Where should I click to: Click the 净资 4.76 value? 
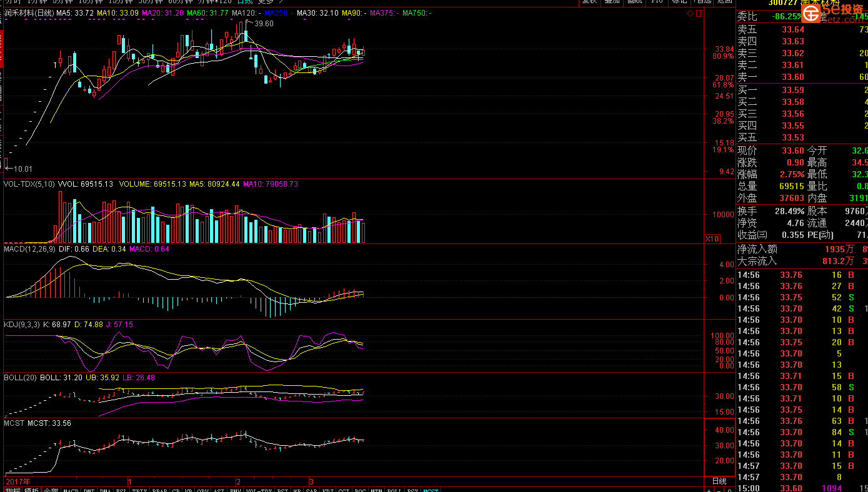pyautogui.click(x=796, y=223)
